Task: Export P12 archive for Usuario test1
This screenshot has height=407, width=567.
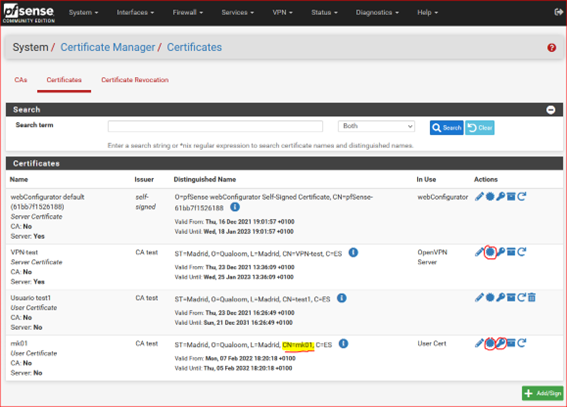Action: click(x=511, y=297)
